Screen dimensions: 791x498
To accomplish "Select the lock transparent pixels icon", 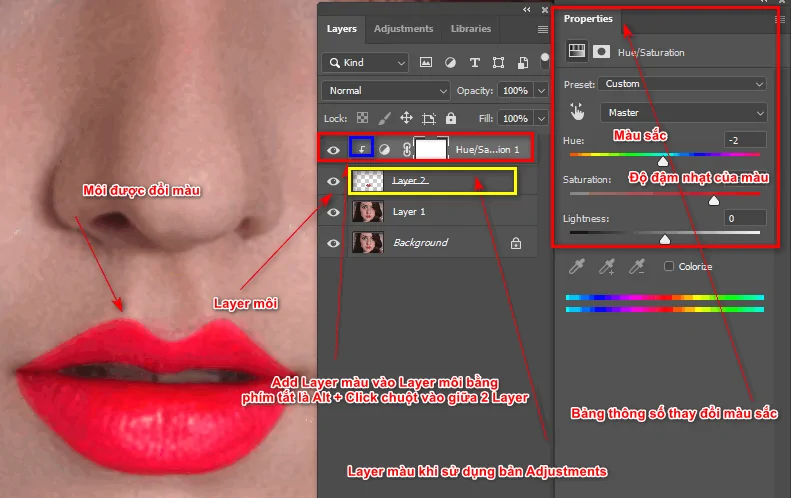I will point(362,117).
